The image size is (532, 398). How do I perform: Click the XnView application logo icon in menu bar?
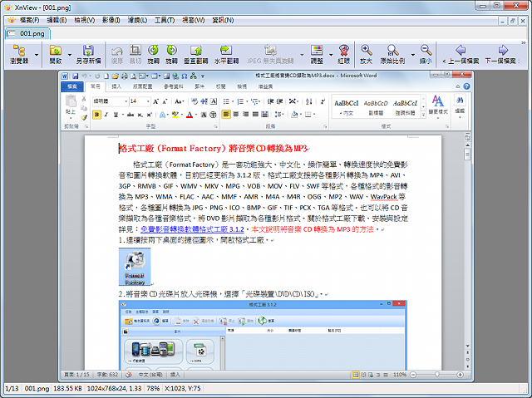coord(11,20)
